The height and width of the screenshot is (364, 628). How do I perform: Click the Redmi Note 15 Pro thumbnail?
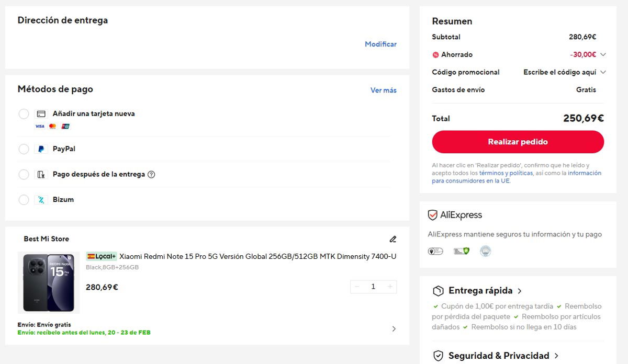point(49,282)
